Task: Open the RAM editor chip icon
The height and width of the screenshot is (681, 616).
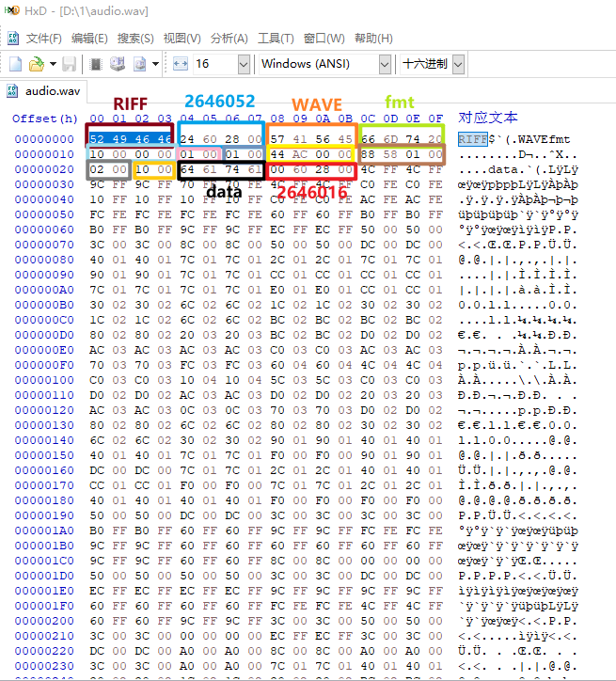Action: [x=96, y=64]
